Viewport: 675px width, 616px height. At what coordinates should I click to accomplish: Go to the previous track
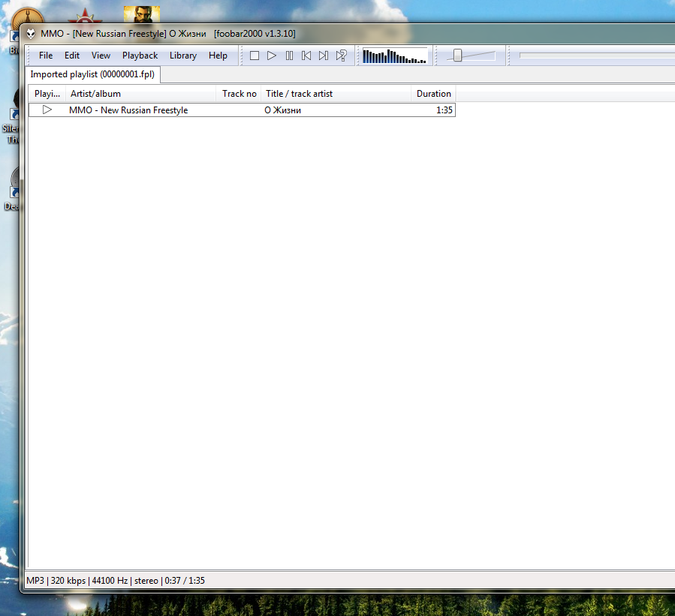pyautogui.click(x=306, y=56)
